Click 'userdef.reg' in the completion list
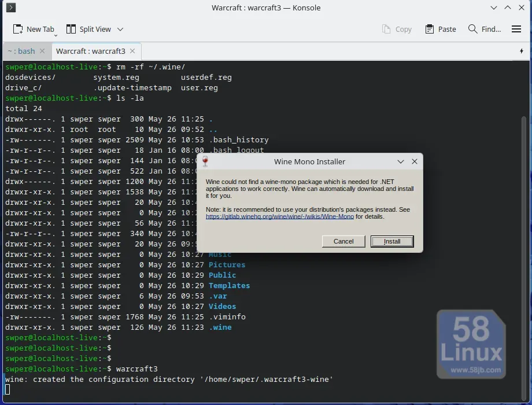The image size is (532, 405). (206, 78)
